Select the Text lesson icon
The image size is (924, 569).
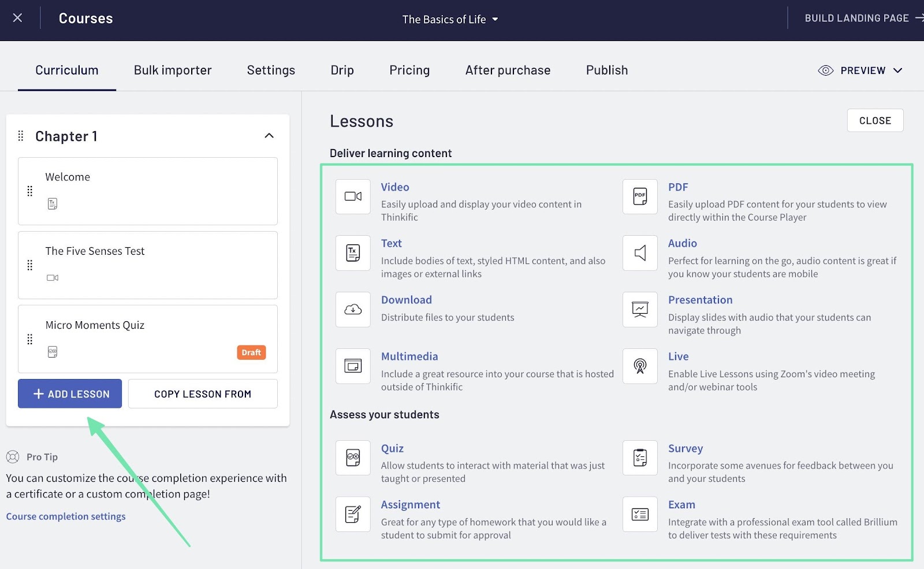352,252
